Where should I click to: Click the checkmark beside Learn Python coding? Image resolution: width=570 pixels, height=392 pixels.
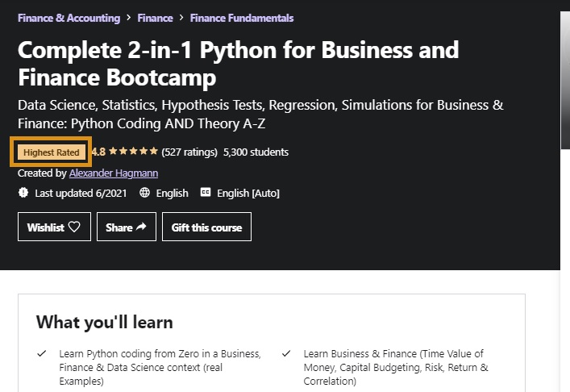point(42,354)
